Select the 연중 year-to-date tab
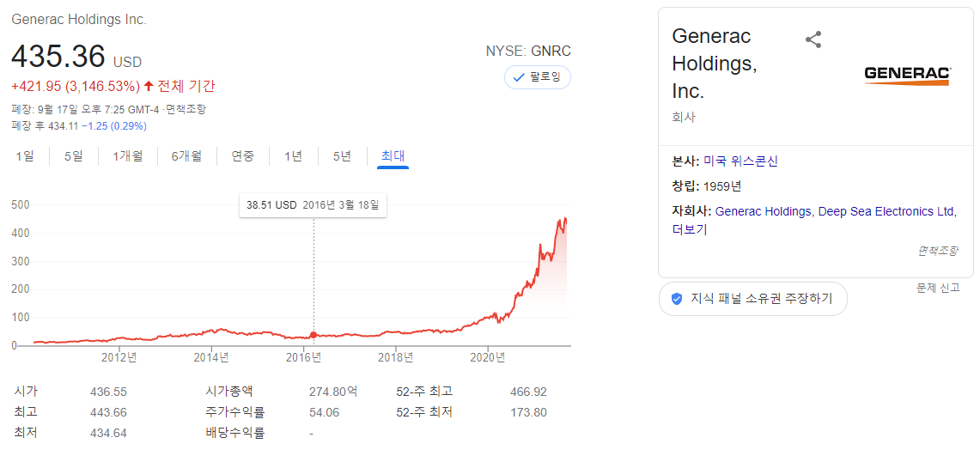The image size is (980, 456). click(242, 156)
